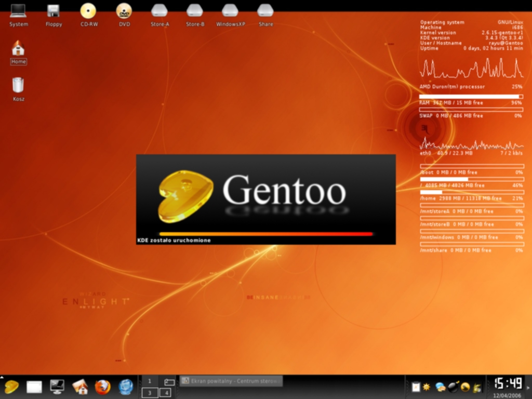Open the Store-A drive icon

(x=159, y=15)
